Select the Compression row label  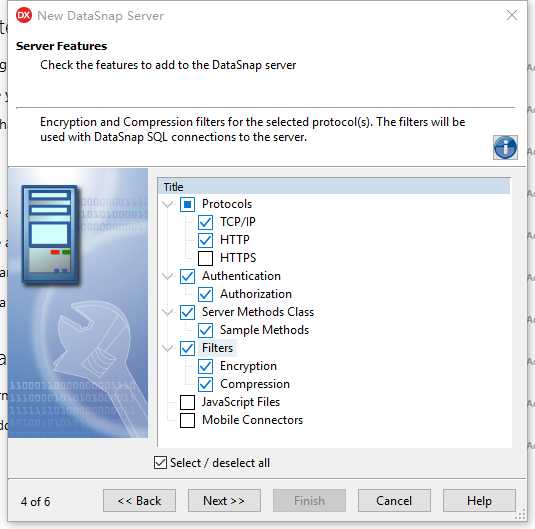[255, 384]
